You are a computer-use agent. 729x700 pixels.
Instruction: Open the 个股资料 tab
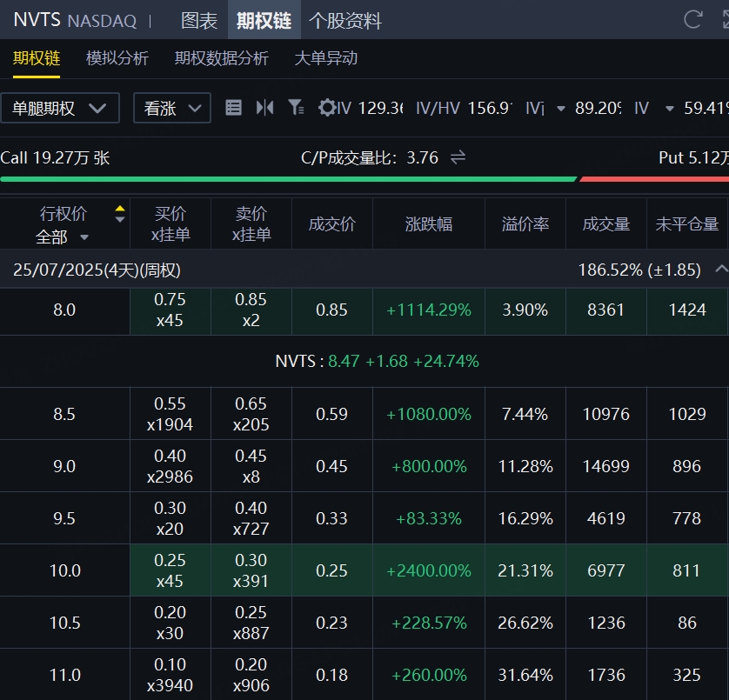(x=345, y=21)
